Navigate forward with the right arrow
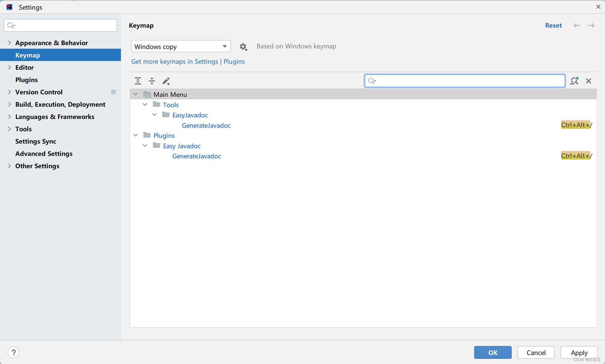605x364 pixels. [x=591, y=25]
